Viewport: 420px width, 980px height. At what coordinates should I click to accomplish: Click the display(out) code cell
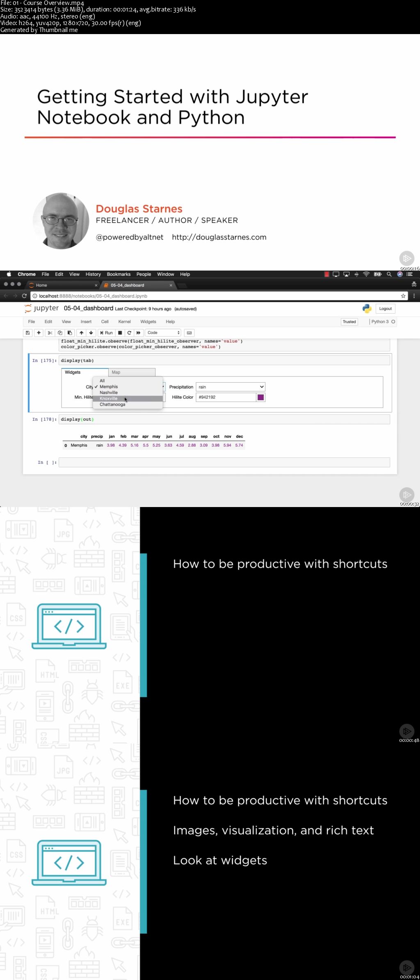click(224, 419)
